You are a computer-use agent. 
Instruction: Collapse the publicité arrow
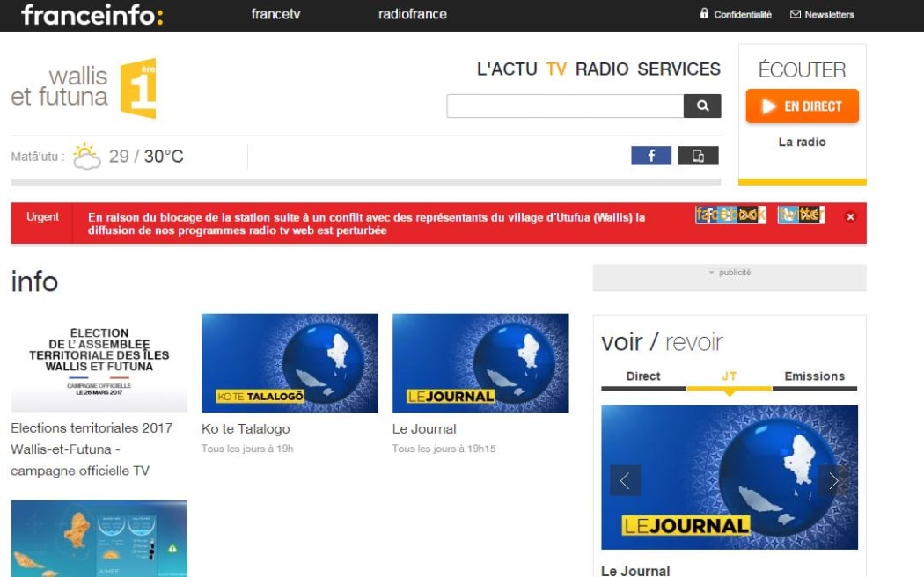(x=711, y=273)
